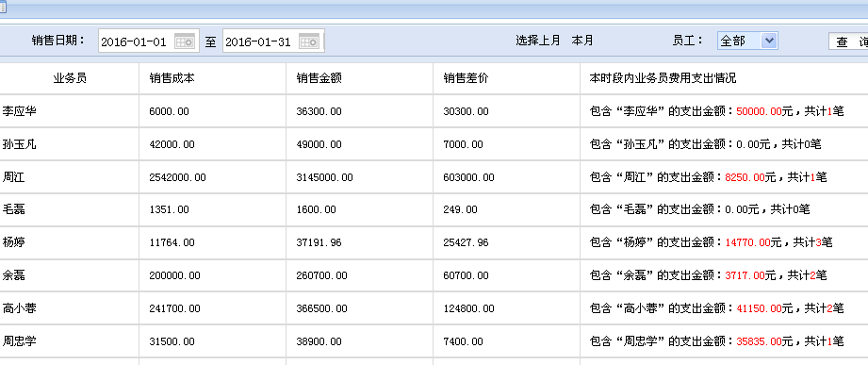Click the 本时段内业务员费用支出情况 header
The width and height of the screenshot is (868, 365).
663,78
